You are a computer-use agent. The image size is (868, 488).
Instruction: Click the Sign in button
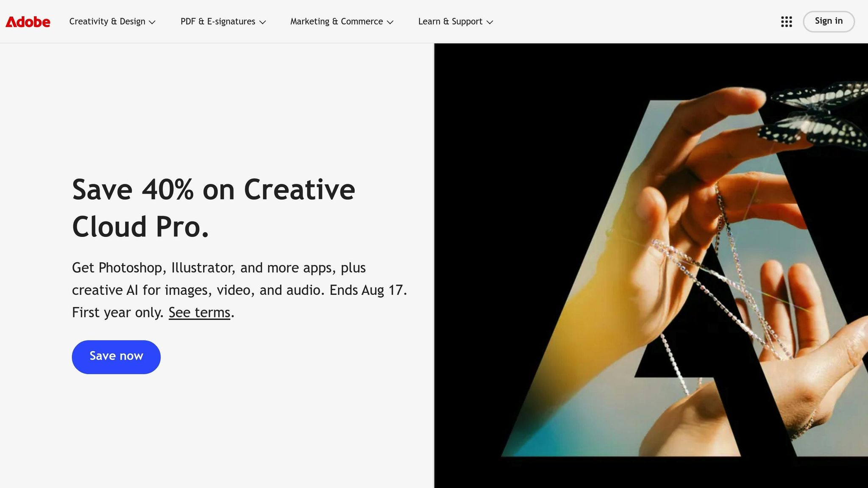tap(828, 21)
